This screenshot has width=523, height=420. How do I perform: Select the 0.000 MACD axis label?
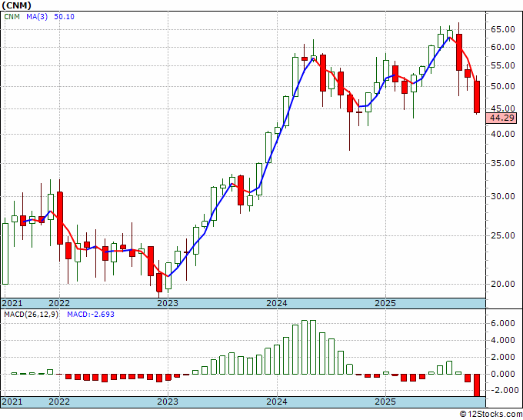(x=503, y=375)
